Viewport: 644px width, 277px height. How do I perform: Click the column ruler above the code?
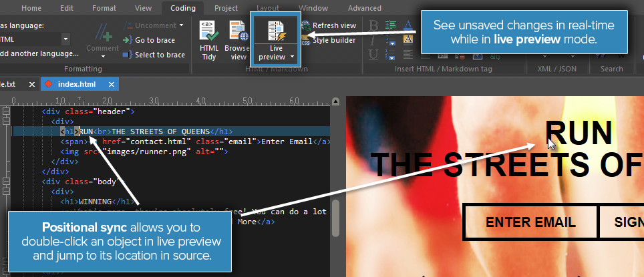click(x=170, y=101)
